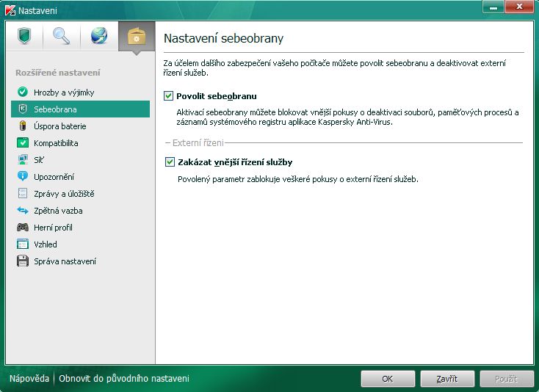Click the Herní profil gamepad icon
This screenshot has height=392, width=539.
tap(23, 227)
